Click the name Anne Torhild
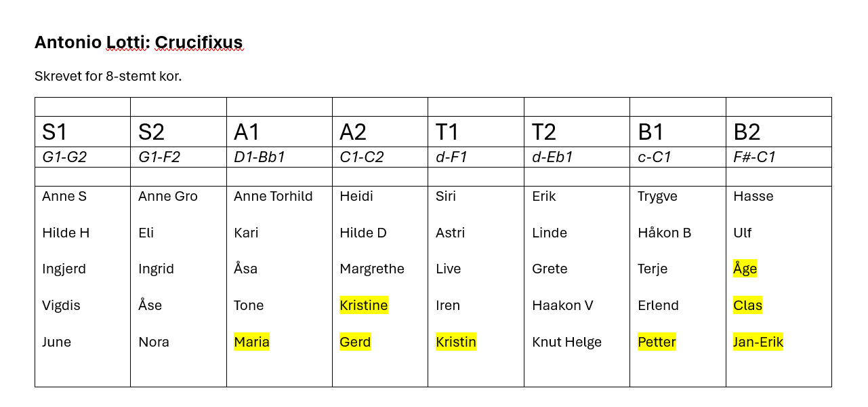868x407 pixels. (x=273, y=196)
